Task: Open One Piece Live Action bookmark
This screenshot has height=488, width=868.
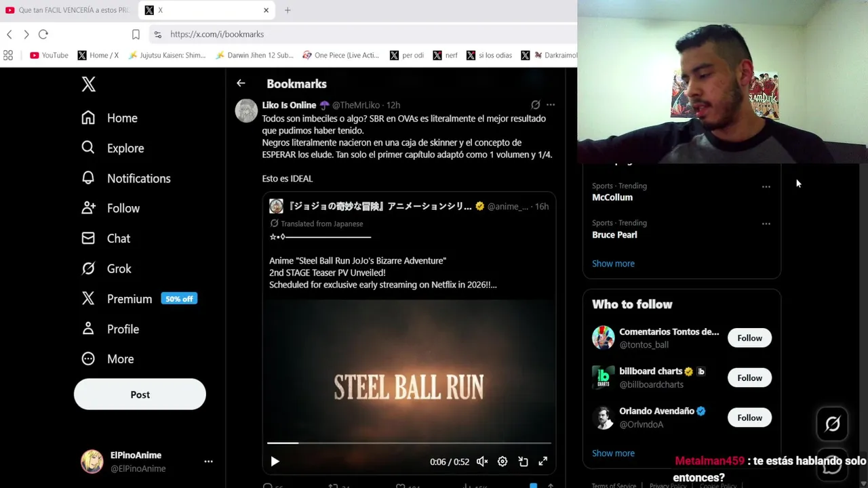Action: (x=341, y=56)
